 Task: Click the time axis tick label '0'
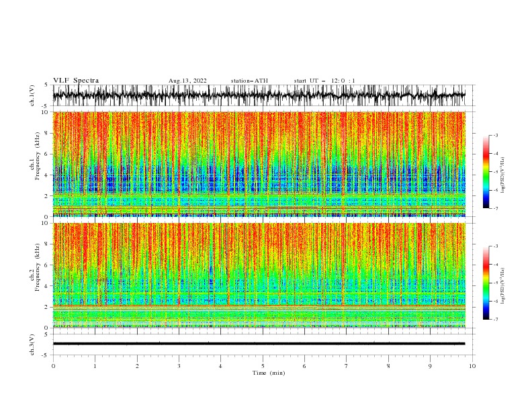(x=53, y=366)
